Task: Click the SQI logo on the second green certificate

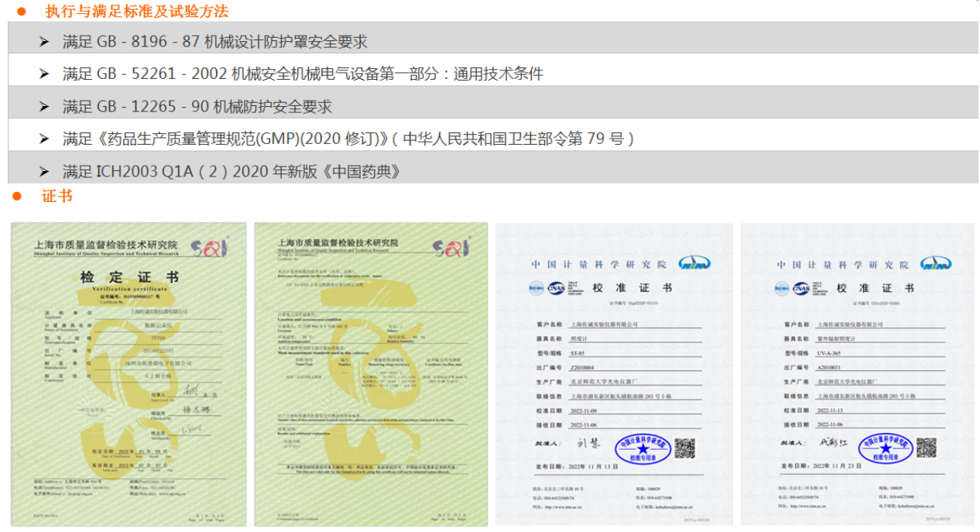Action: (x=451, y=246)
